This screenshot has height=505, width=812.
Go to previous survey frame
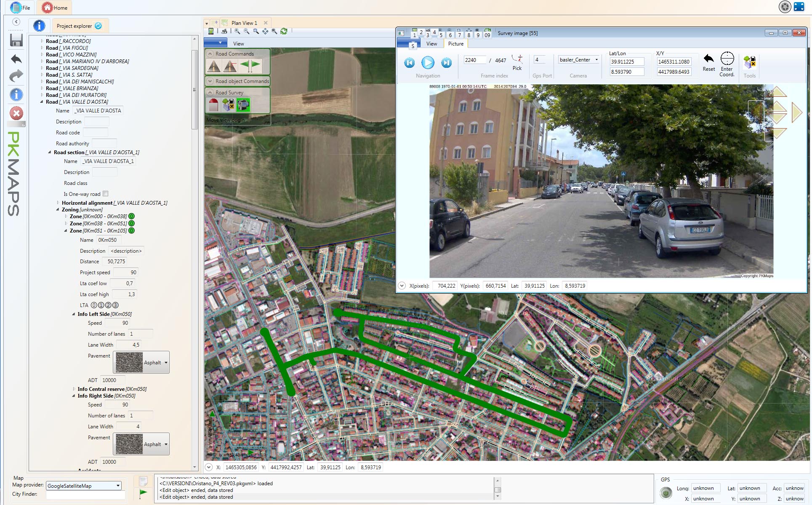[409, 63]
